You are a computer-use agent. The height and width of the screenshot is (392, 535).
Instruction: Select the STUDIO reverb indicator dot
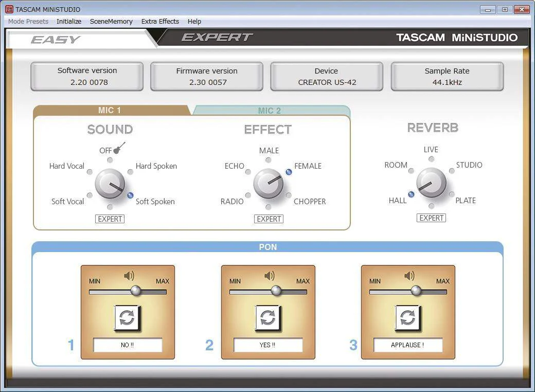point(452,171)
